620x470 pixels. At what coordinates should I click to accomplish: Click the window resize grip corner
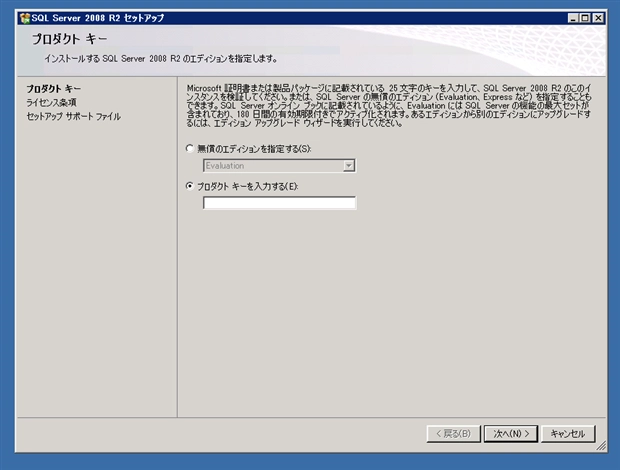click(601, 446)
